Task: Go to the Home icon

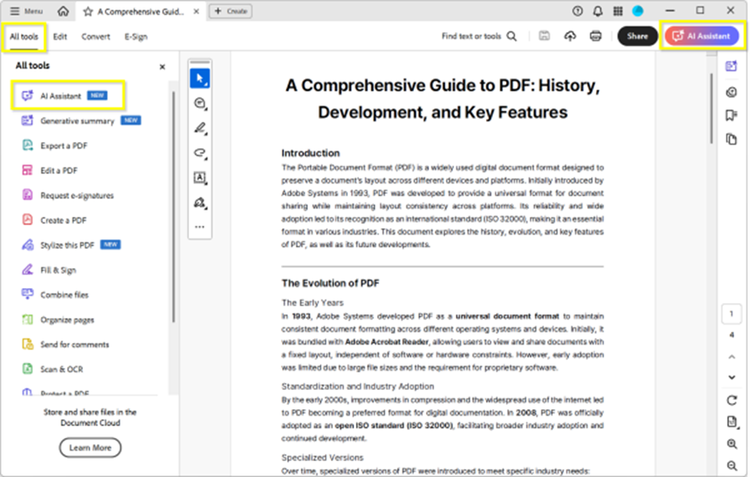Action: pyautogui.click(x=63, y=11)
